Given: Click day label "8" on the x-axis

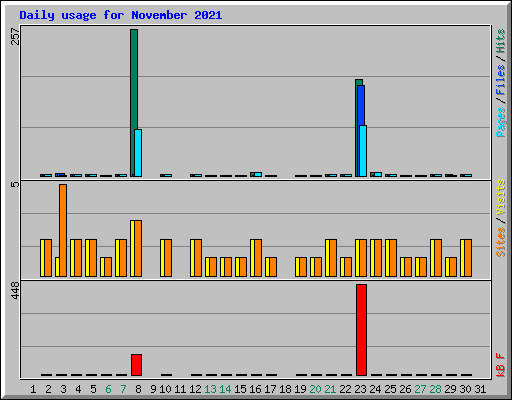Looking at the screenshot, I should pos(138,389).
